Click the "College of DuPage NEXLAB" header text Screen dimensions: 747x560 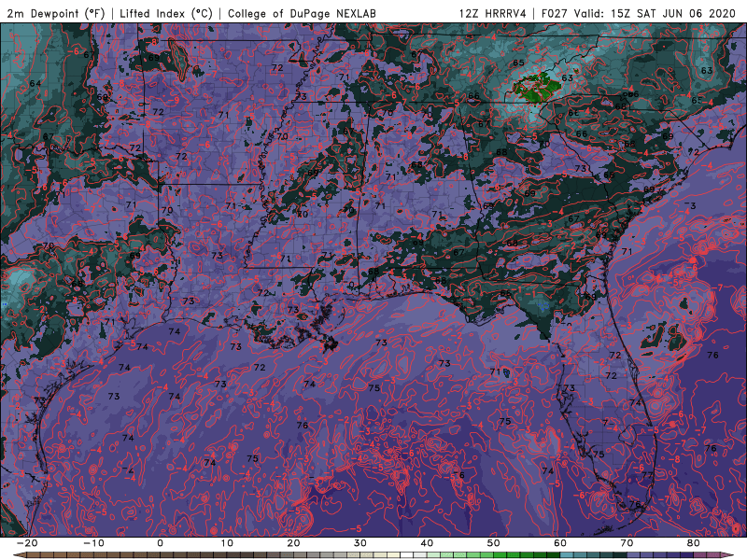[x=302, y=13]
